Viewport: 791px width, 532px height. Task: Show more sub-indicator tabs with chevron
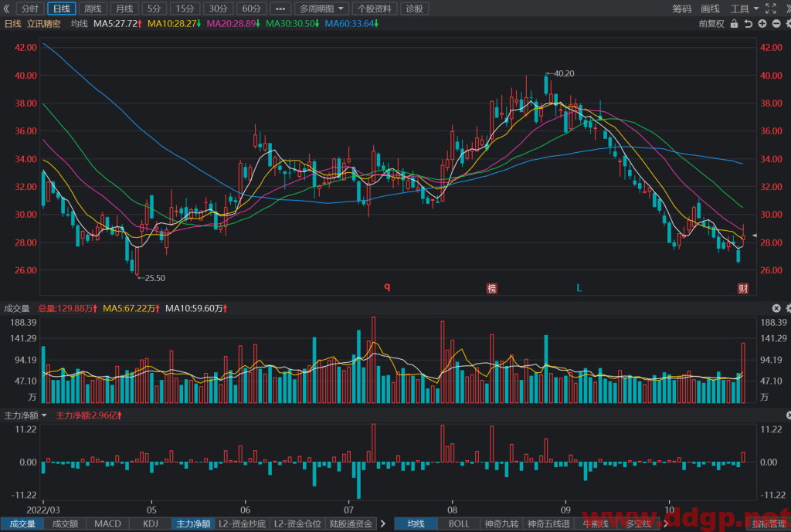tap(383, 524)
